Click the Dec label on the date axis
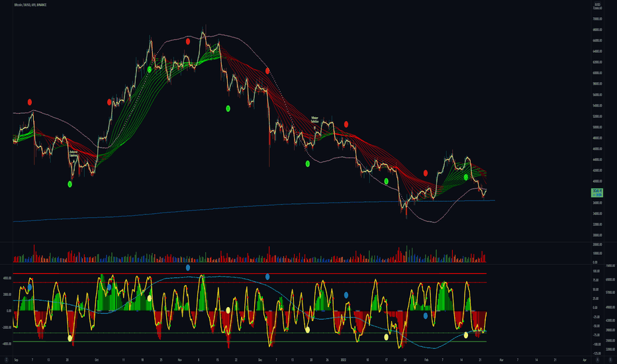This screenshot has height=364, width=617. (260, 359)
